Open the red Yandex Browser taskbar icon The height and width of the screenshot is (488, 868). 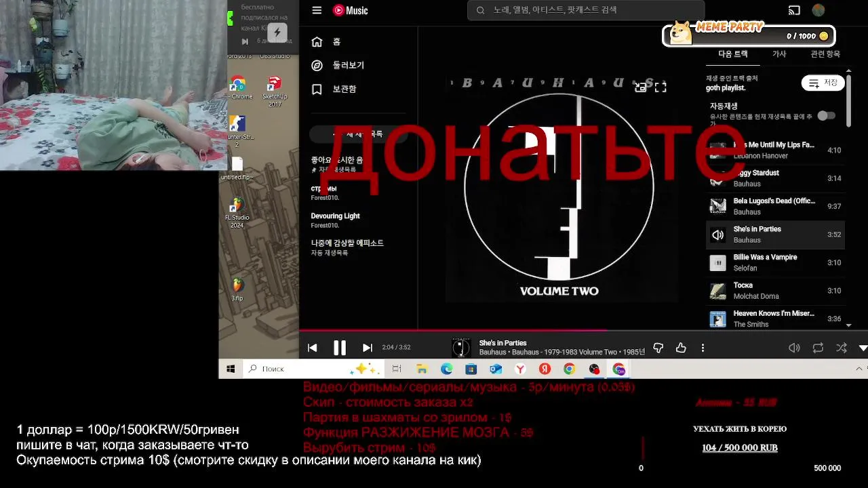click(545, 369)
